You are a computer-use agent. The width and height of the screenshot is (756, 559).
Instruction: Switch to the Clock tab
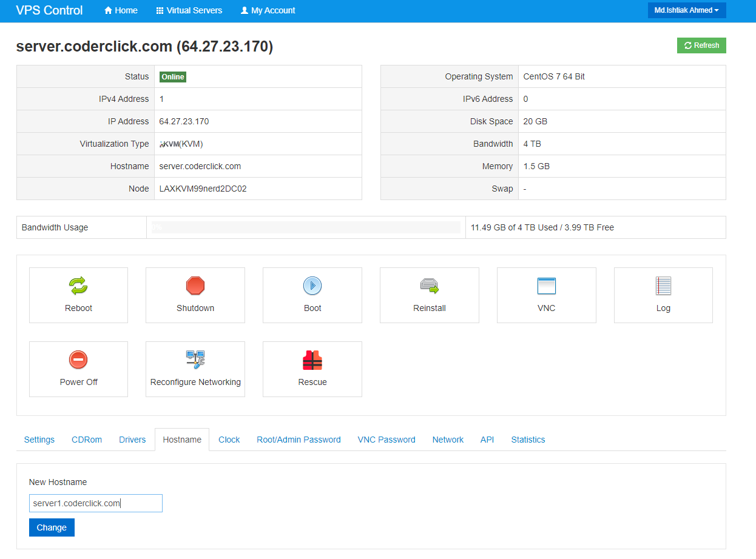[229, 440]
